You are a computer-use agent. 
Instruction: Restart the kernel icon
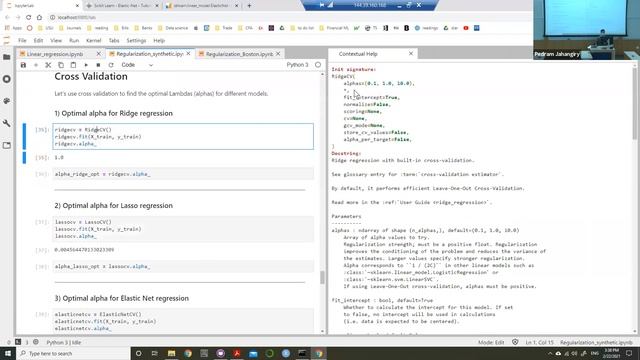(111, 65)
